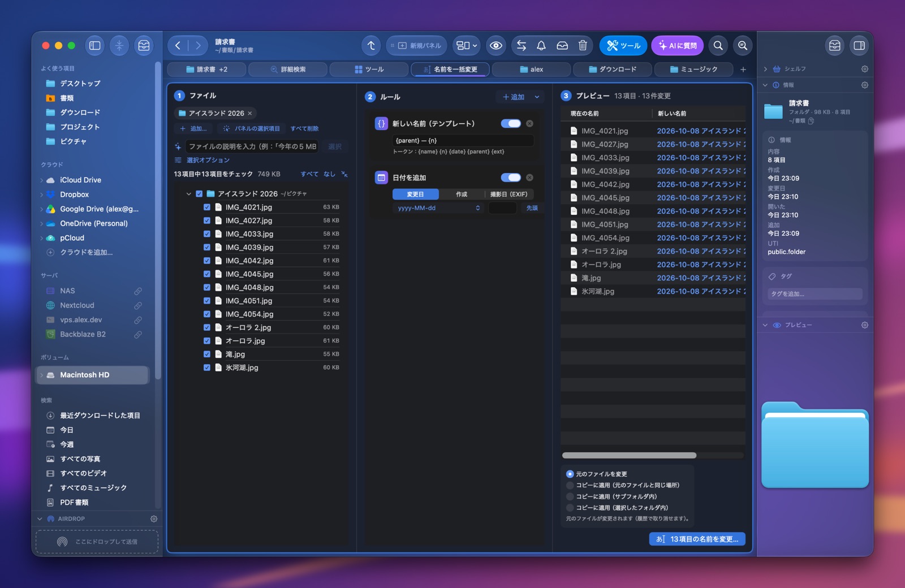Click the template field containing {parent} — {n}
The height and width of the screenshot is (588, 905).
(x=463, y=140)
